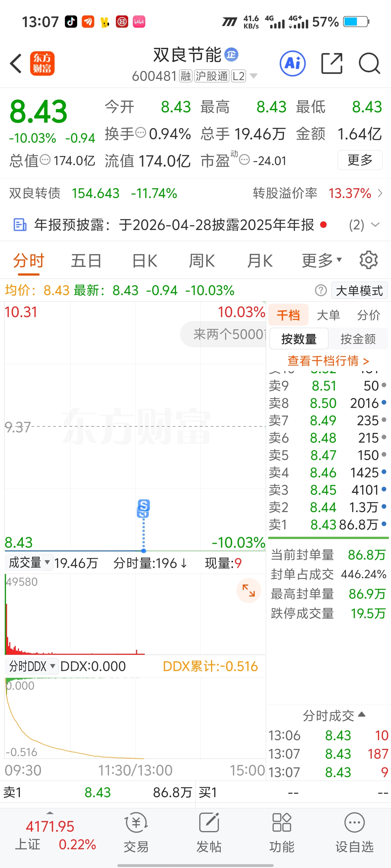The width and height of the screenshot is (391, 868).
Task: Tap the 沪股通 tag
Action: (x=212, y=76)
